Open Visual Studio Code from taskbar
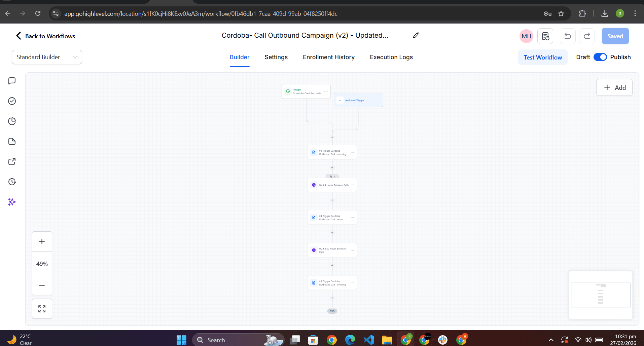Image resolution: width=644 pixels, height=346 pixels. pyautogui.click(x=369, y=340)
